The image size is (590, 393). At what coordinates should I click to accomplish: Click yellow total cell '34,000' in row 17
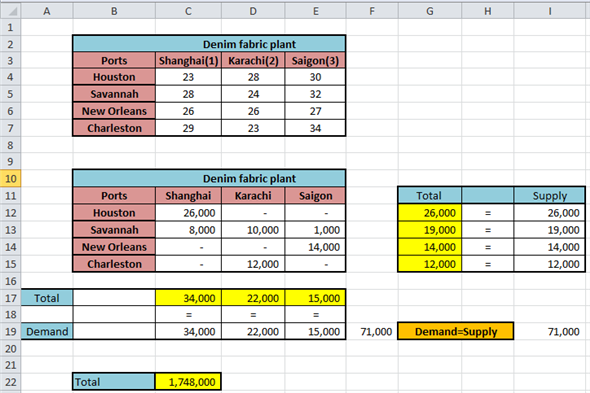(x=188, y=298)
